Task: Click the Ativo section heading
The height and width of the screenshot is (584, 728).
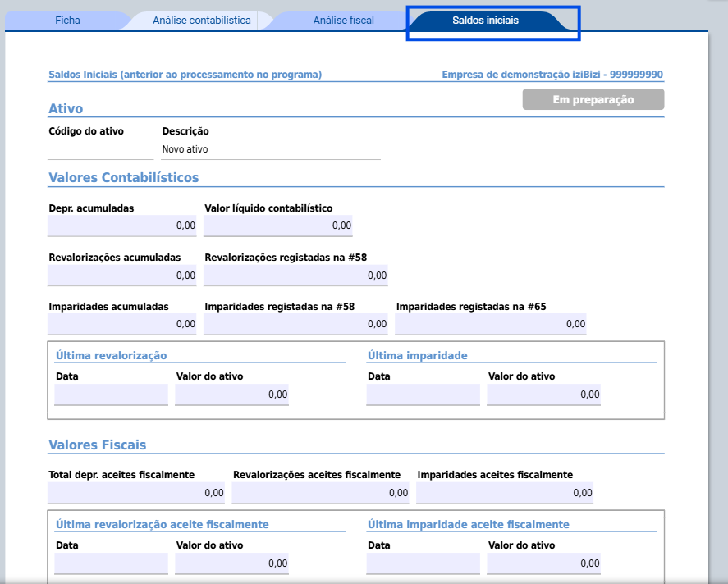Action: click(x=66, y=108)
